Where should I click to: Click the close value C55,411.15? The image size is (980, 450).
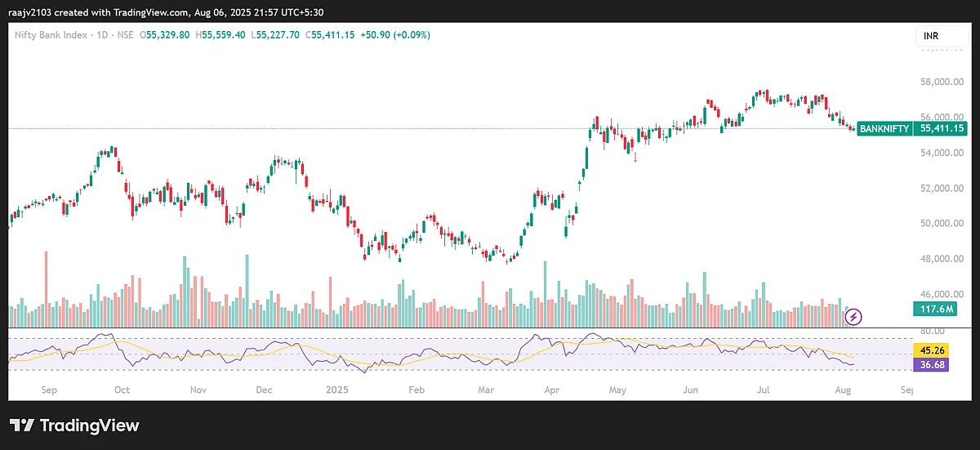tap(331, 35)
